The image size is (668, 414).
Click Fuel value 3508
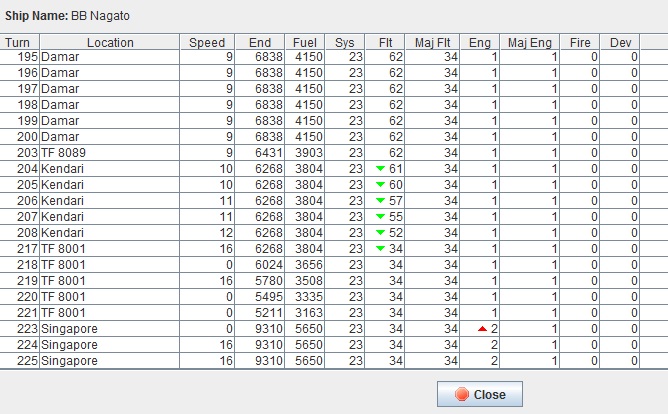point(305,281)
